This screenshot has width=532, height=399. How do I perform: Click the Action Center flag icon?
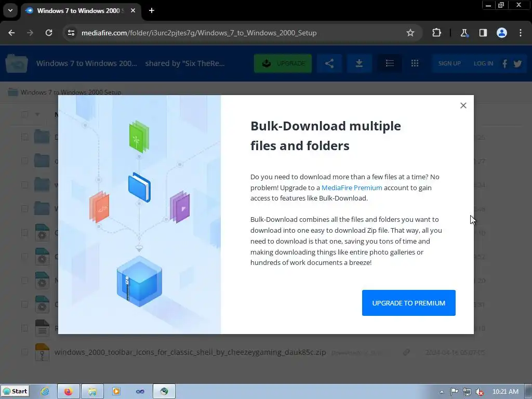(454, 392)
